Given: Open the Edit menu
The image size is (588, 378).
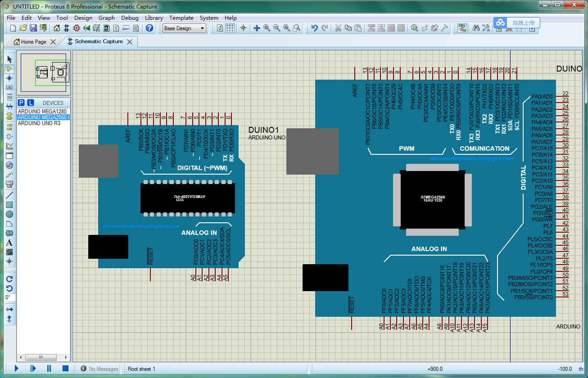Looking at the screenshot, I should point(27,18).
